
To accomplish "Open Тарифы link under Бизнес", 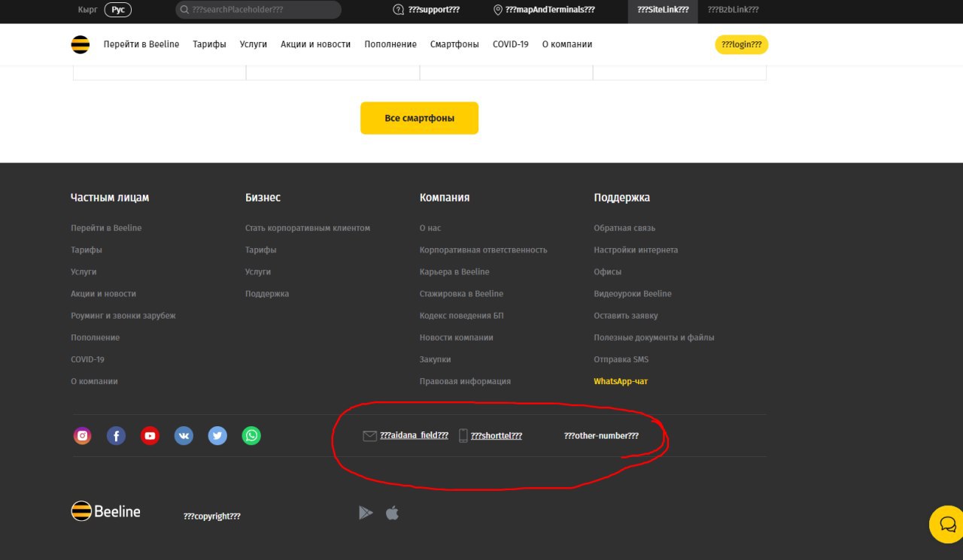I will [261, 250].
